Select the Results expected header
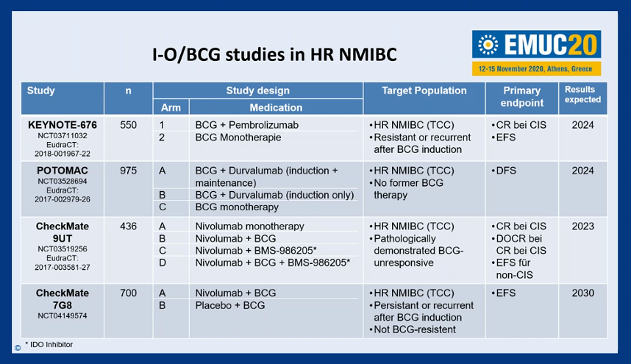The image size is (631, 364). [582, 95]
